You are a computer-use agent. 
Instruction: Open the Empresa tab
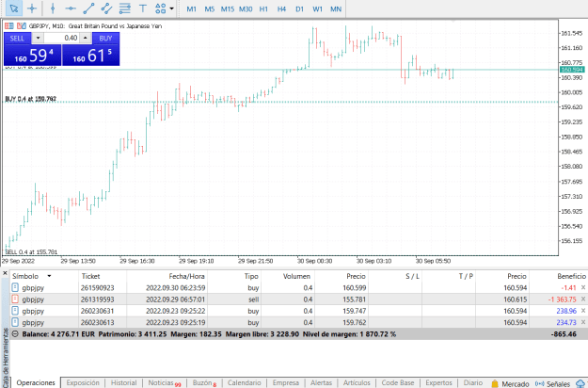(286, 382)
